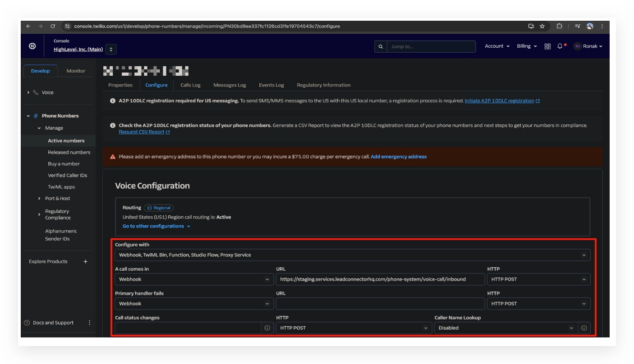Click the browser back arrow

click(x=28, y=26)
